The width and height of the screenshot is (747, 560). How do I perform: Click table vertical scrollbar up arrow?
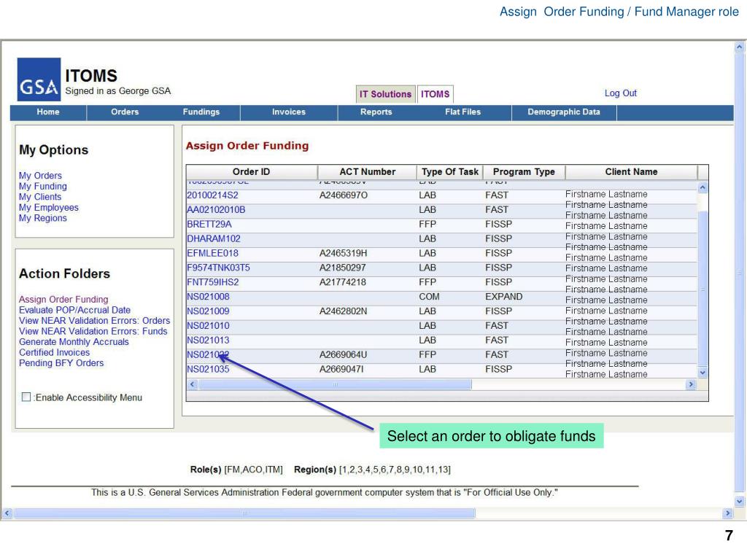point(703,187)
